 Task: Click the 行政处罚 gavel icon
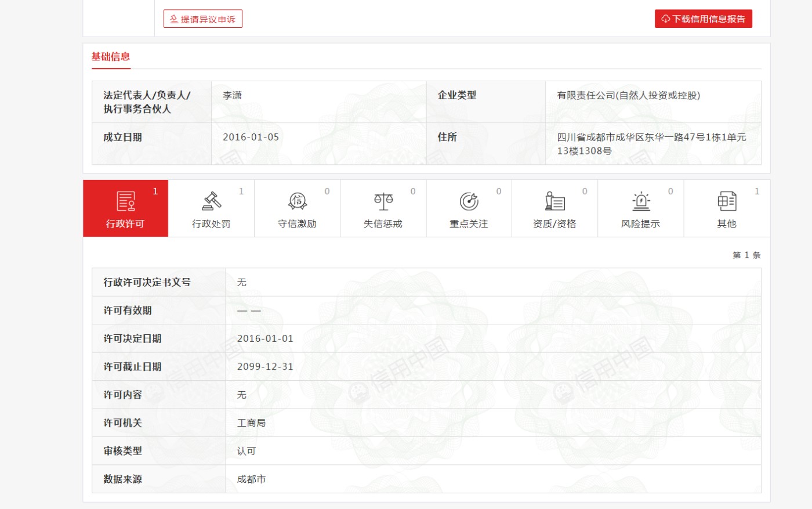pyautogui.click(x=212, y=201)
